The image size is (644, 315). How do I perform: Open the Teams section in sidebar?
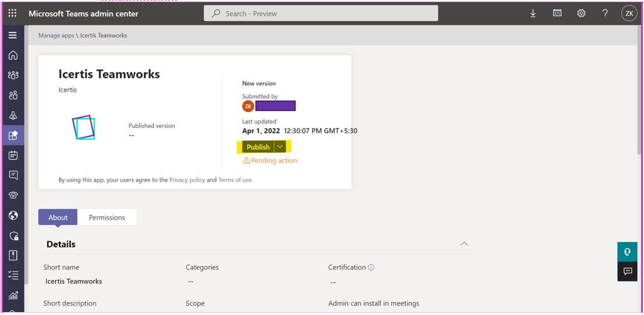click(x=13, y=75)
